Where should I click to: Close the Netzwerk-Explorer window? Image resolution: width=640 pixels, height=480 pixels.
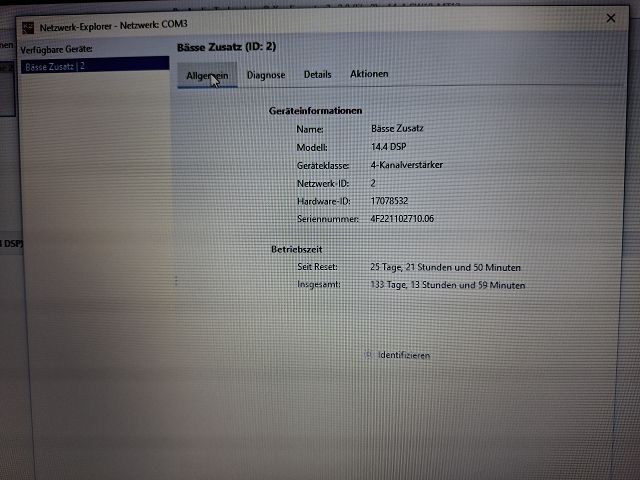pos(611,18)
